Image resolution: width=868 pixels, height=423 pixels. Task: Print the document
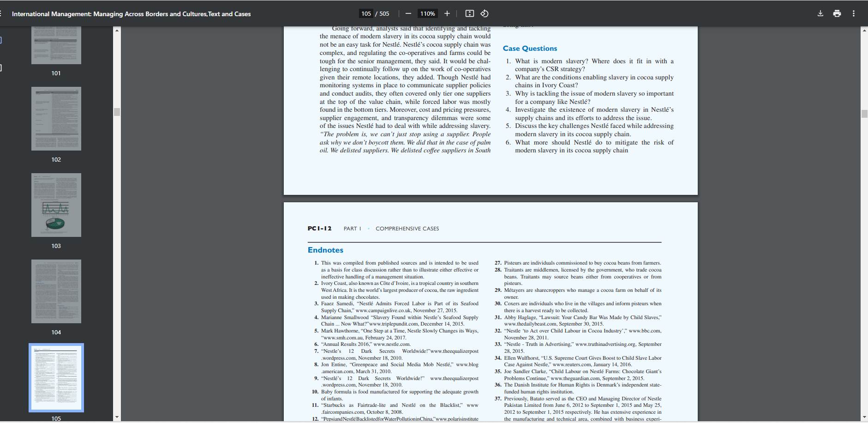837,13
